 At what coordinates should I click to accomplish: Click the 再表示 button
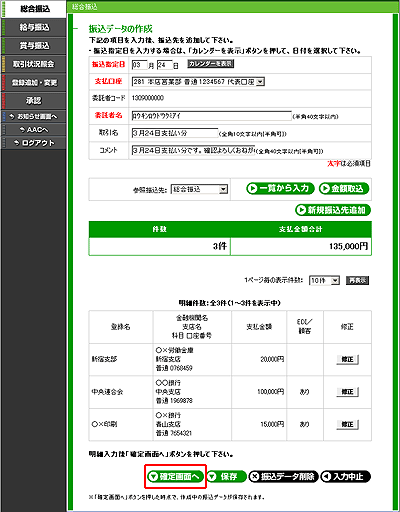(357, 281)
